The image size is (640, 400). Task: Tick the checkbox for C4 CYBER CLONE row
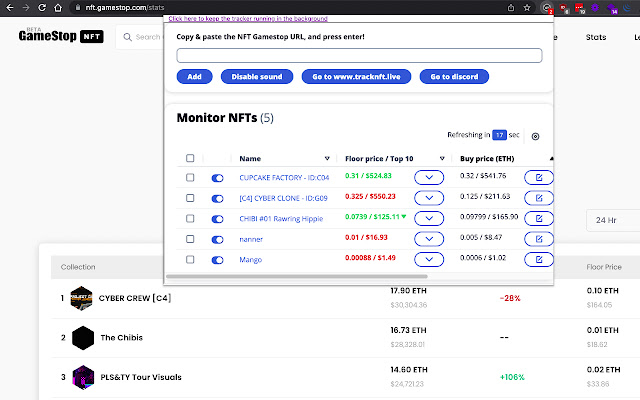(x=190, y=198)
